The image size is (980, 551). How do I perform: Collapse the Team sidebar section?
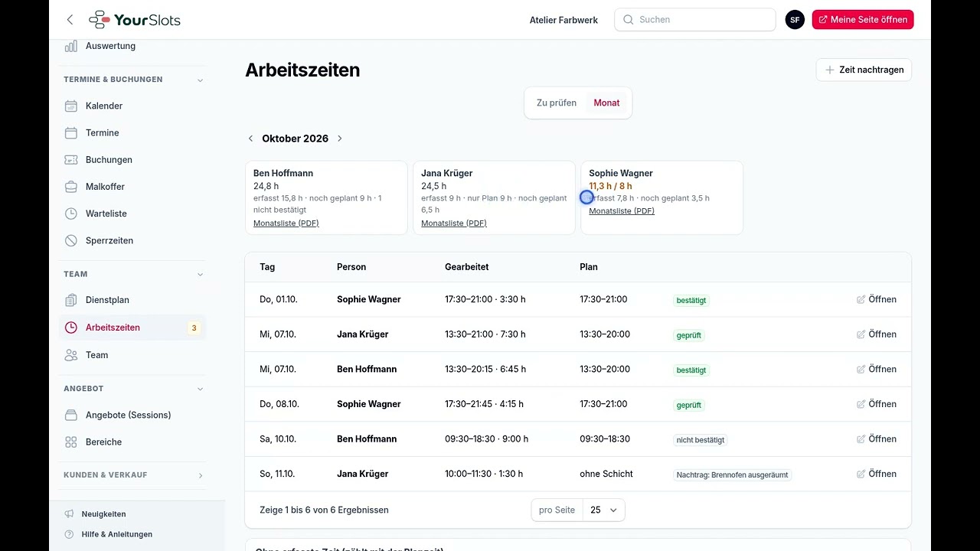pos(201,274)
